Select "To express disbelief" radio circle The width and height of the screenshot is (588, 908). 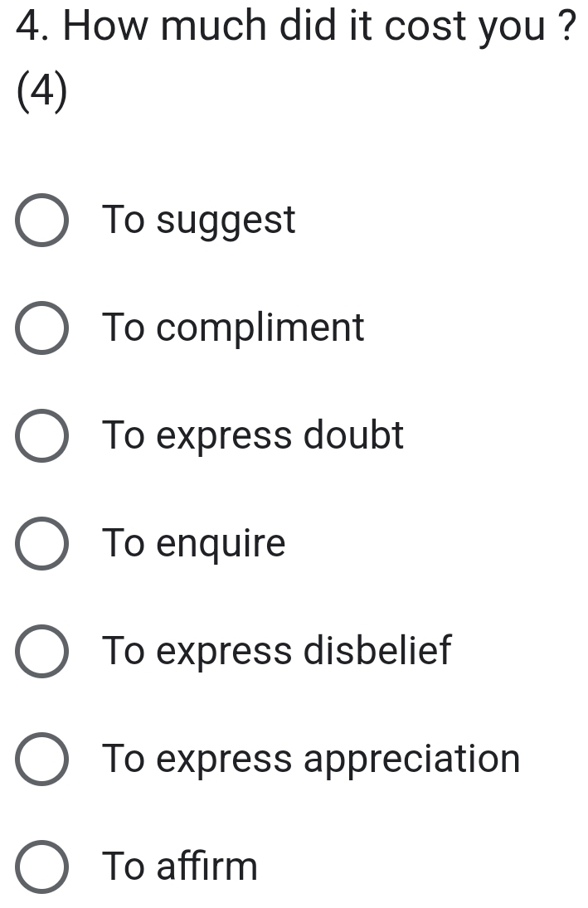pyautogui.click(x=41, y=653)
